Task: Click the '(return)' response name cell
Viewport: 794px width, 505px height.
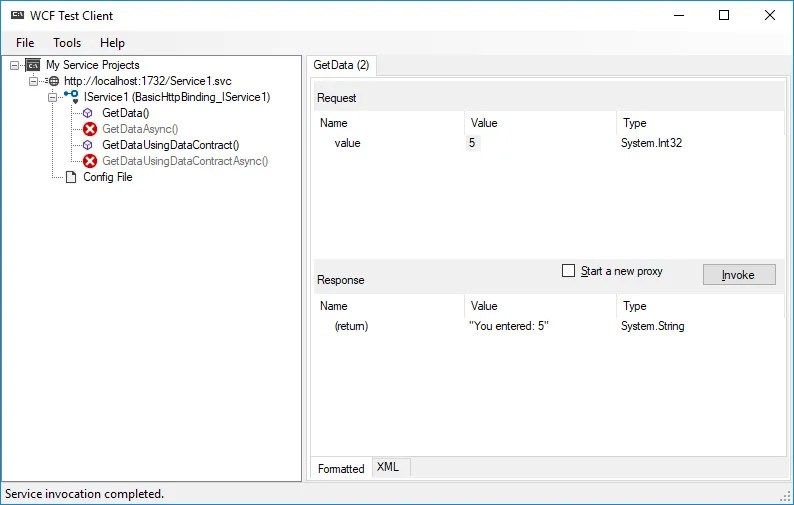Action: click(x=351, y=326)
